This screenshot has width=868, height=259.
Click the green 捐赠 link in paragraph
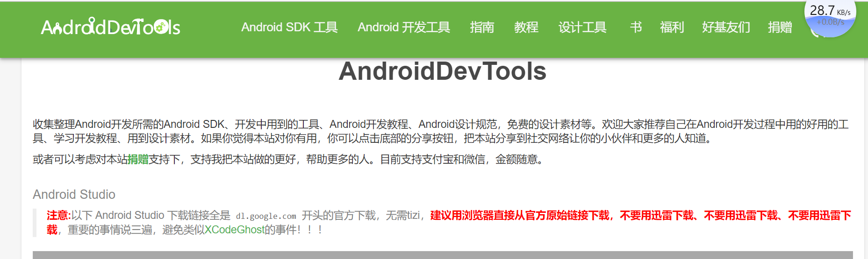point(138,160)
